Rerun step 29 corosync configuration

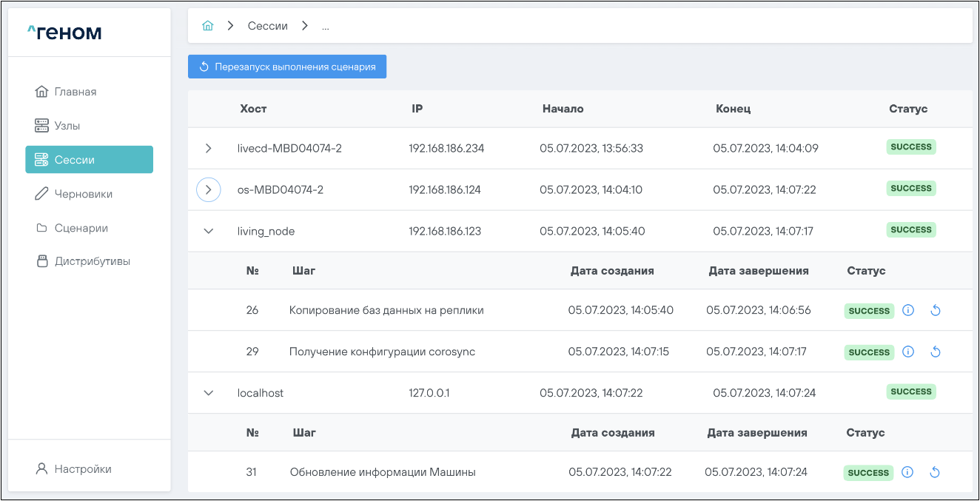click(x=935, y=352)
